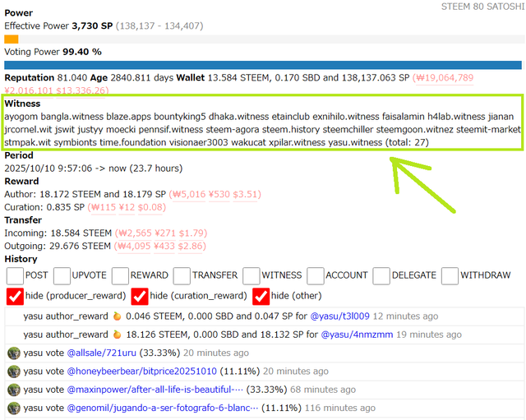This screenshot has width=526, height=420.
Task: Click the Voting Power 99.40 % value
Action: point(82,52)
